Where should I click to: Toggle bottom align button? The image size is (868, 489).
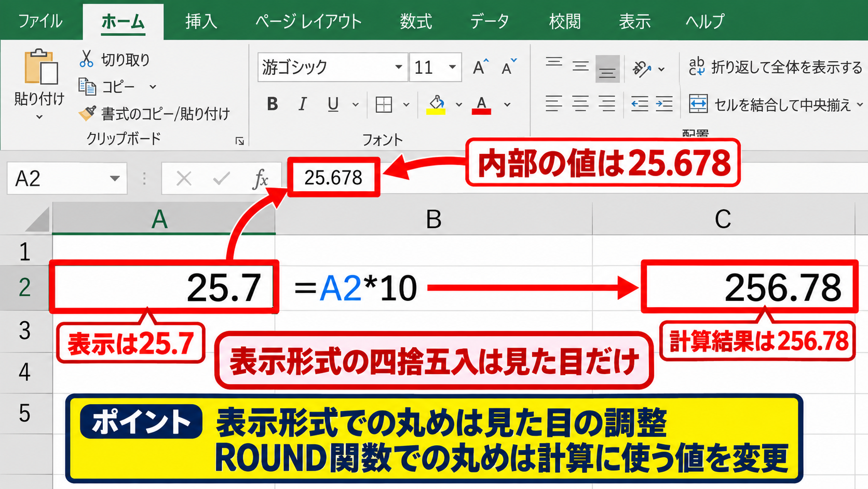(x=607, y=69)
